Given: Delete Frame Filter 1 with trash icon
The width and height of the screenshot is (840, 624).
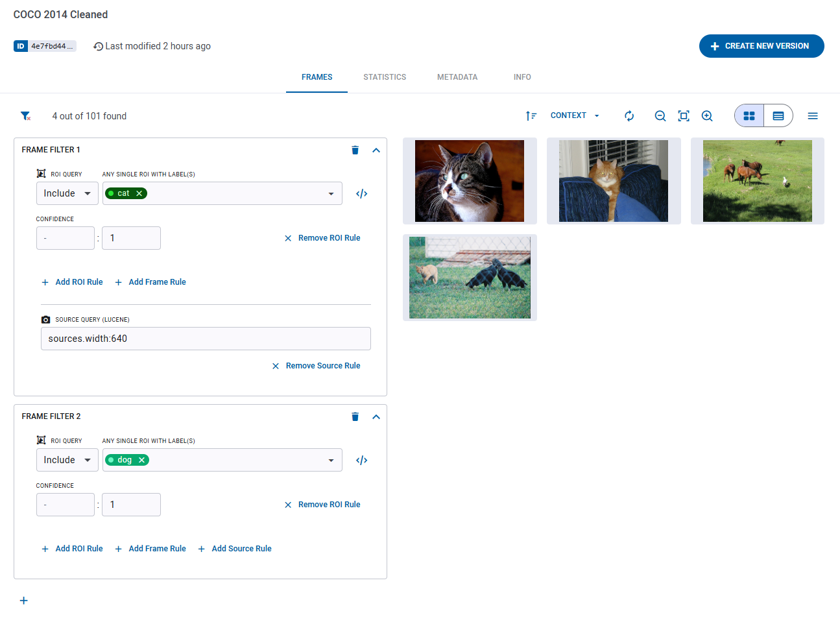Looking at the screenshot, I should (355, 150).
